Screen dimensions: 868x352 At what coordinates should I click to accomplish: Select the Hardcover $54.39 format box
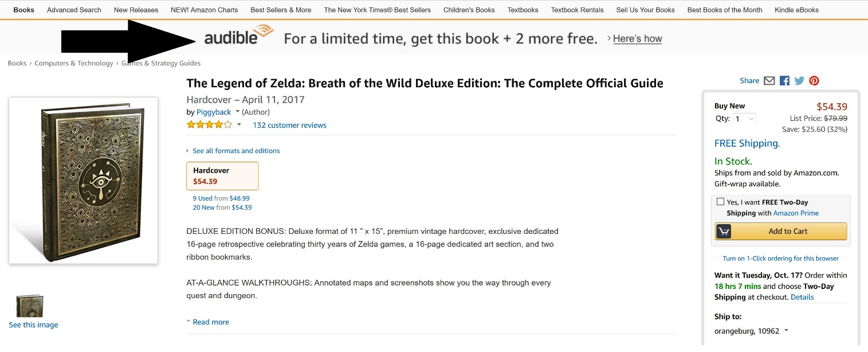[x=222, y=176]
